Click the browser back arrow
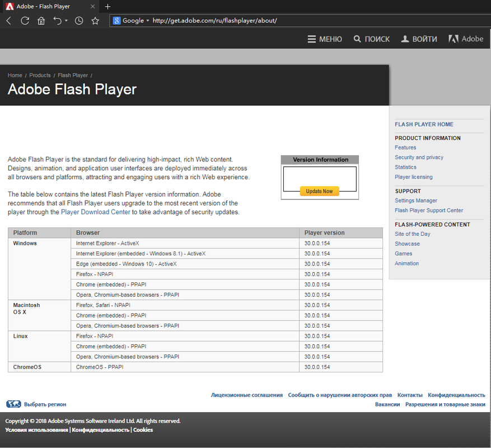 coord(9,21)
